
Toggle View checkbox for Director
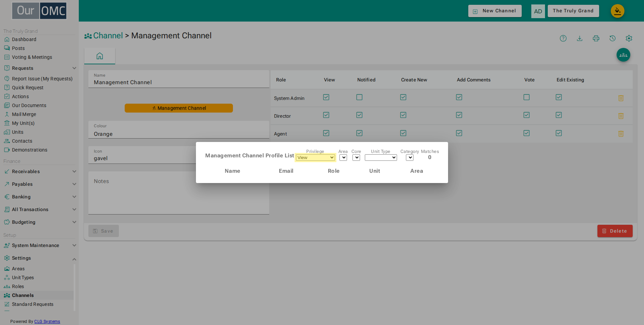click(326, 115)
